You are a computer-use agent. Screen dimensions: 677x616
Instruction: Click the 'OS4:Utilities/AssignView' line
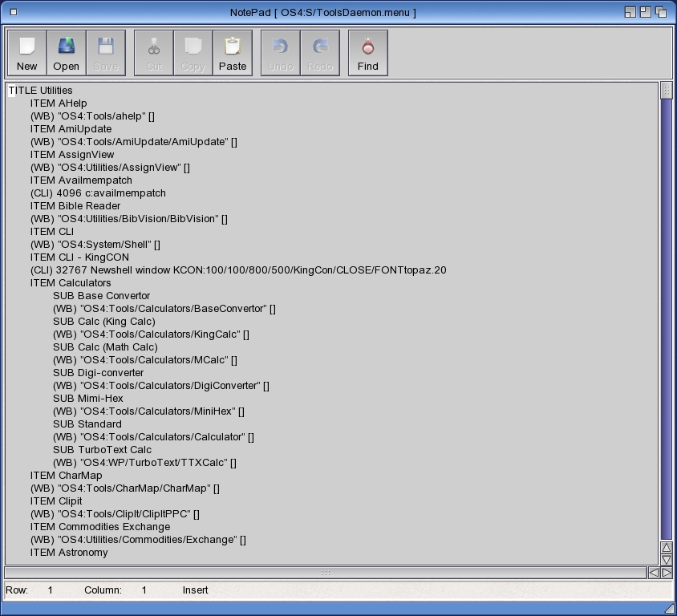(x=110, y=168)
